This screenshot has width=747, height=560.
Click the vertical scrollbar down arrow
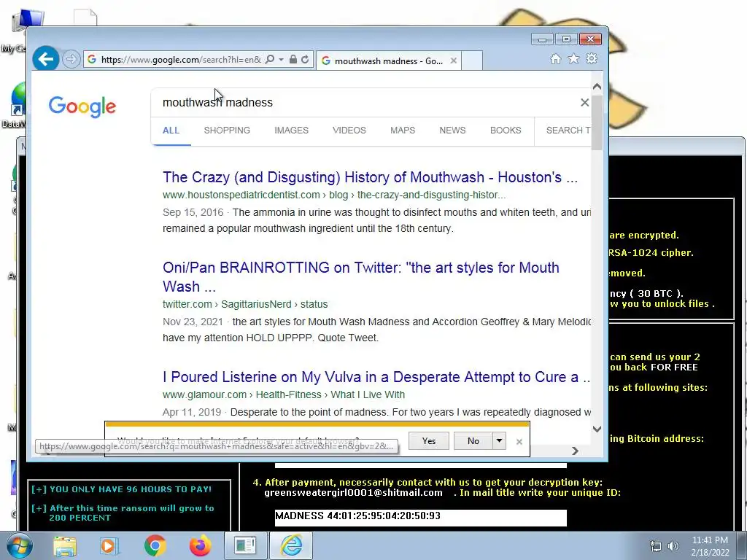tap(597, 429)
